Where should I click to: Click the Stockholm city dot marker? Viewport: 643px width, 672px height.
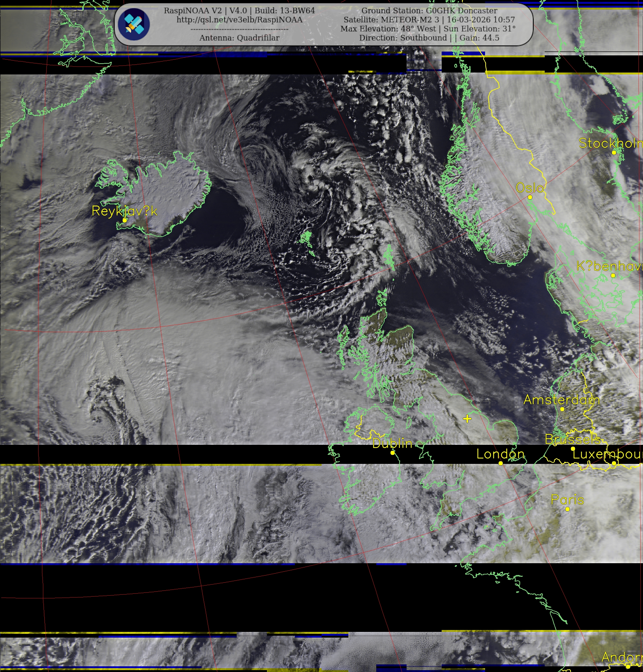tap(614, 152)
